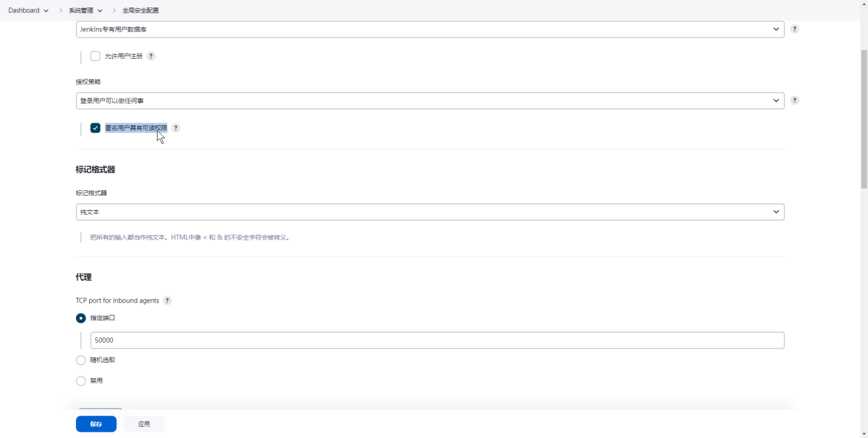
Task: Click help icon next to 匿名用户具有可读权限
Action: pyautogui.click(x=176, y=128)
